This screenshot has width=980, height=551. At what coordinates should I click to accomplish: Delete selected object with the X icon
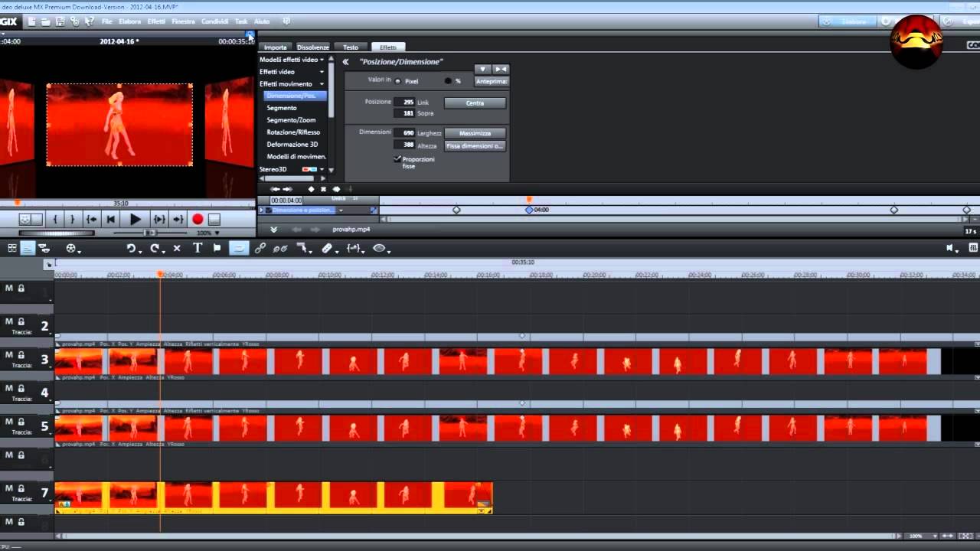177,248
